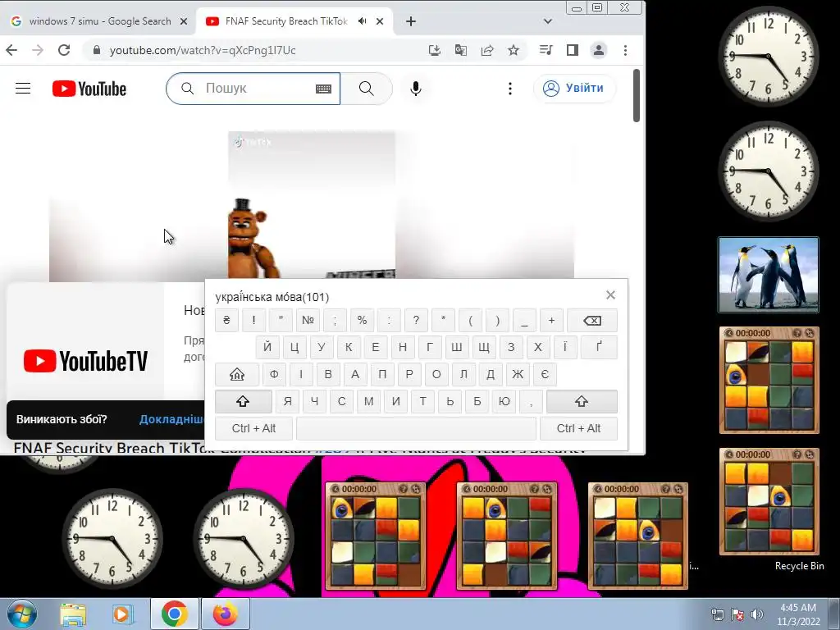Click the spacebar on virtual keyboard
840x630 pixels.
coord(416,428)
